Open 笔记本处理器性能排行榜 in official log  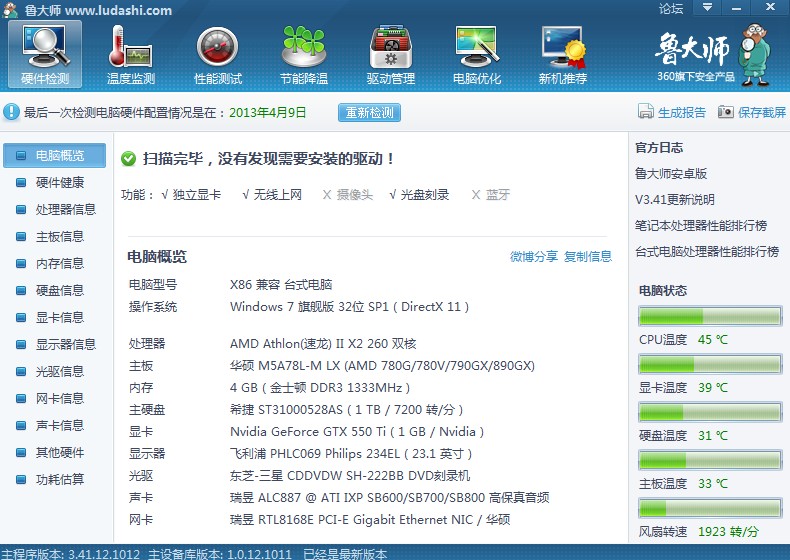pos(700,226)
